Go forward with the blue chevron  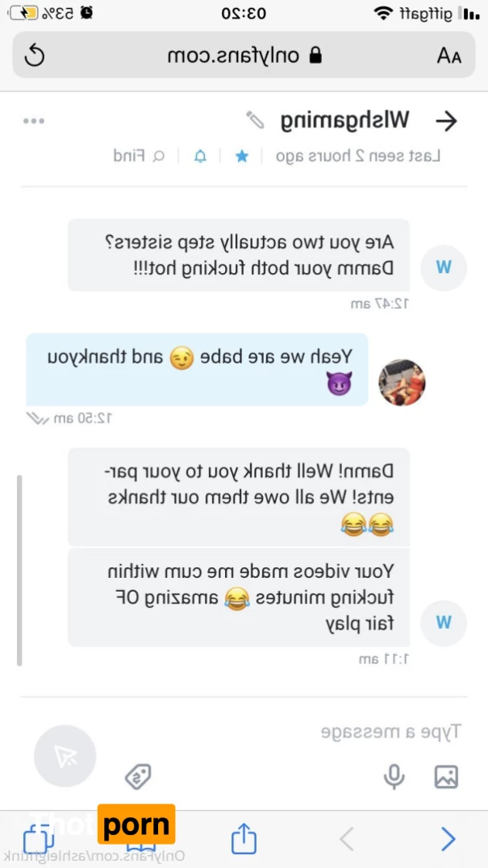click(x=448, y=839)
